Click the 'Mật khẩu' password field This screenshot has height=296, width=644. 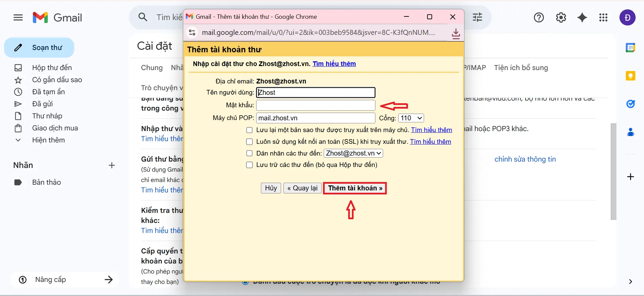pos(316,105)
